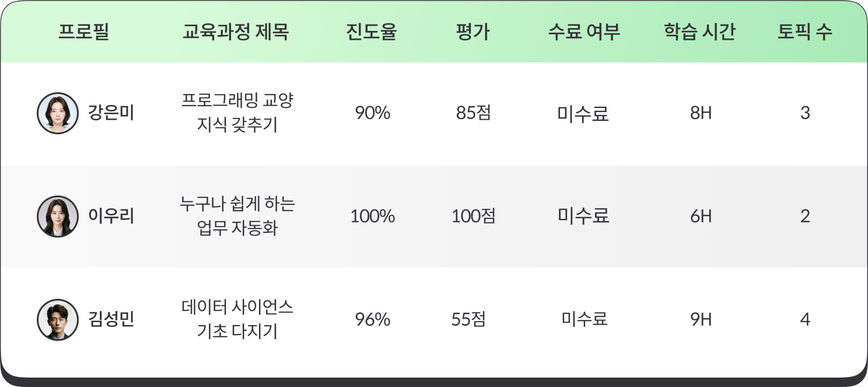Open the 프로그래밍 교양 지식 갖추기 course

pyautogui.click(x=237, y=113)
